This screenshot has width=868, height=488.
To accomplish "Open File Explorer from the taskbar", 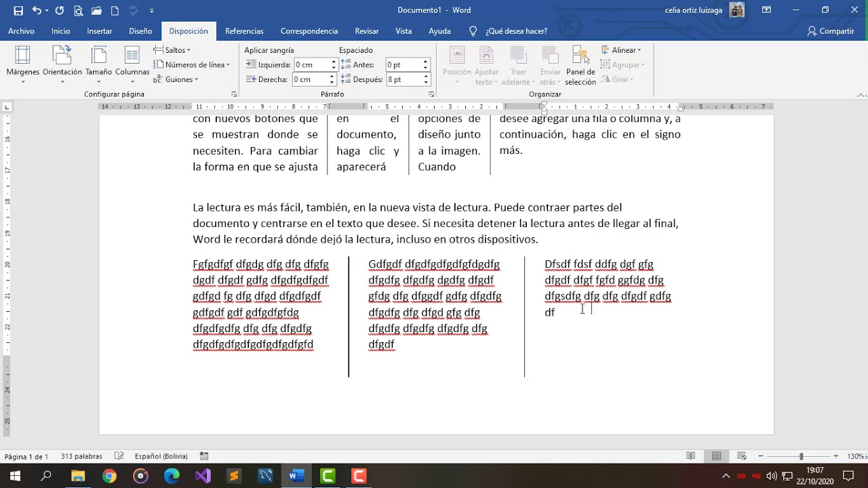I will [78, 476].
